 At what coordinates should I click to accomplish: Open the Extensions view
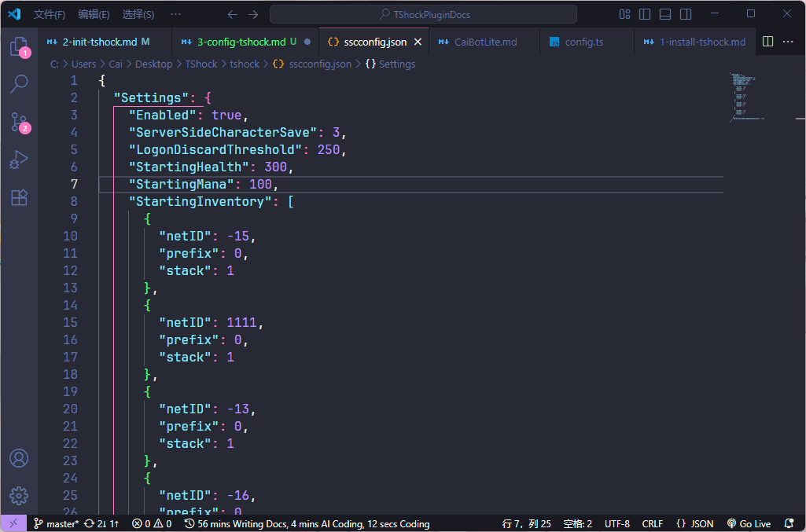coord(19,198)
